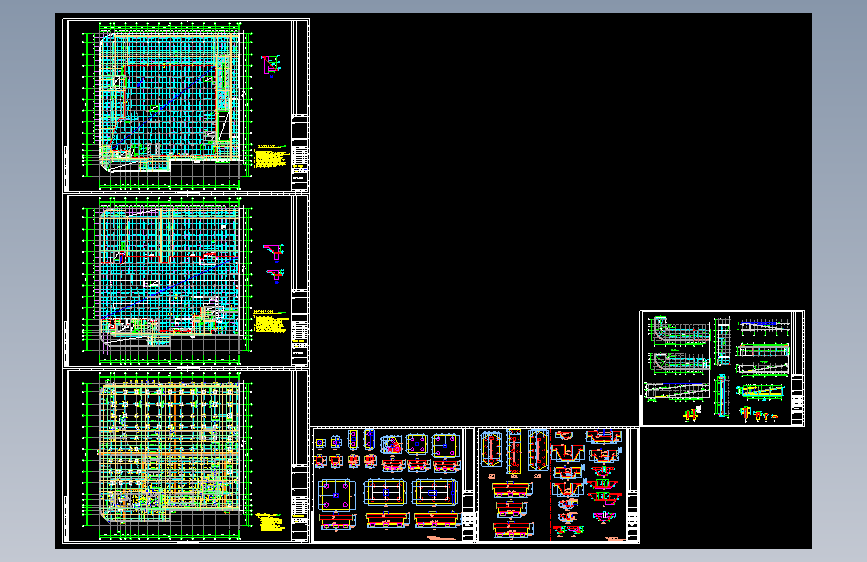Open the pile cap detail sheet at bottom center
867x562 pixels.
[x=393, y=485]
